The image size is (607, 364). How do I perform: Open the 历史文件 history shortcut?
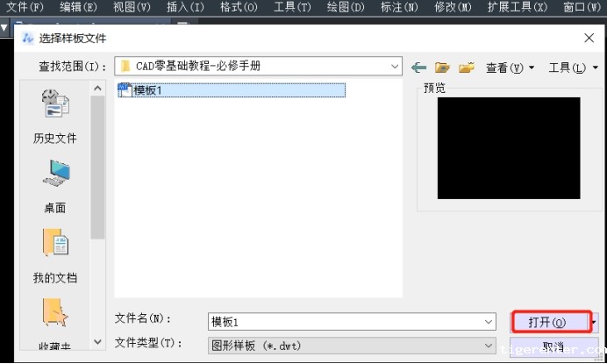(x=55, y=118)
